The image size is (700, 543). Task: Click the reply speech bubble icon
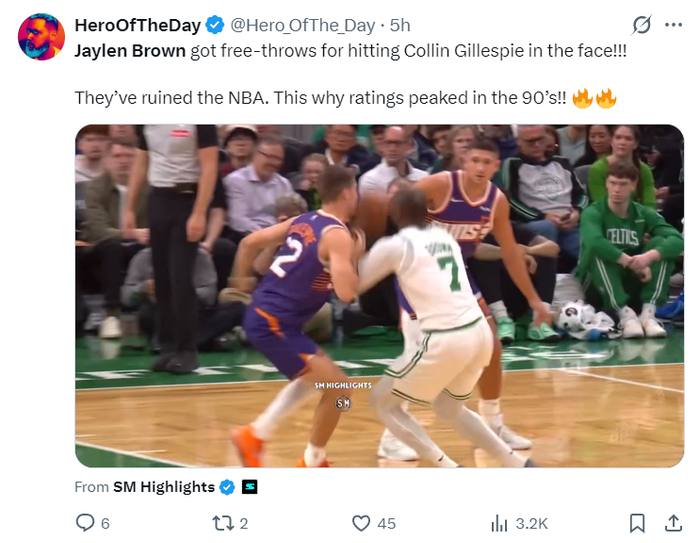coord(85,522)
